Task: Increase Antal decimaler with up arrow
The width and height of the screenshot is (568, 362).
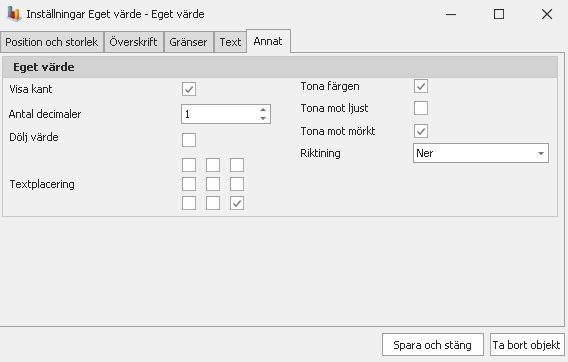Action: point(263,110)
